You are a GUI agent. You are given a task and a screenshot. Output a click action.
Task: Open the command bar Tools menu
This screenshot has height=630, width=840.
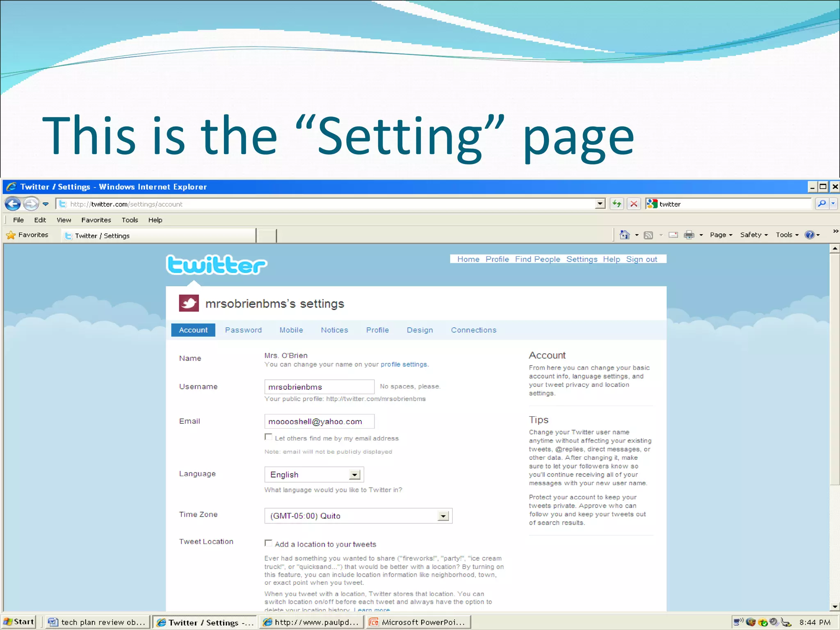tap(787, 235)
